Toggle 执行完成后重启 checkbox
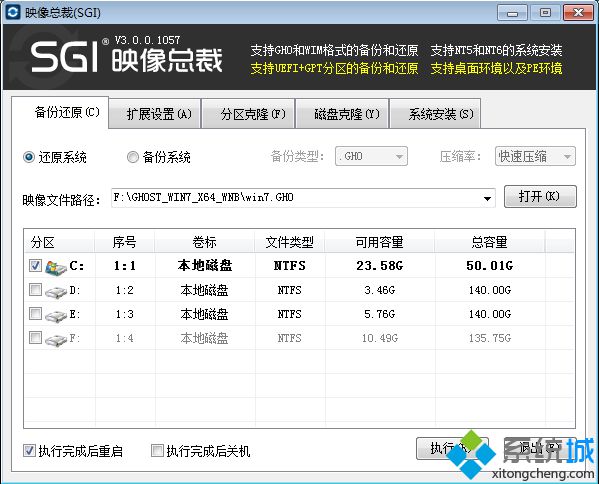 [x=29, y=451]
